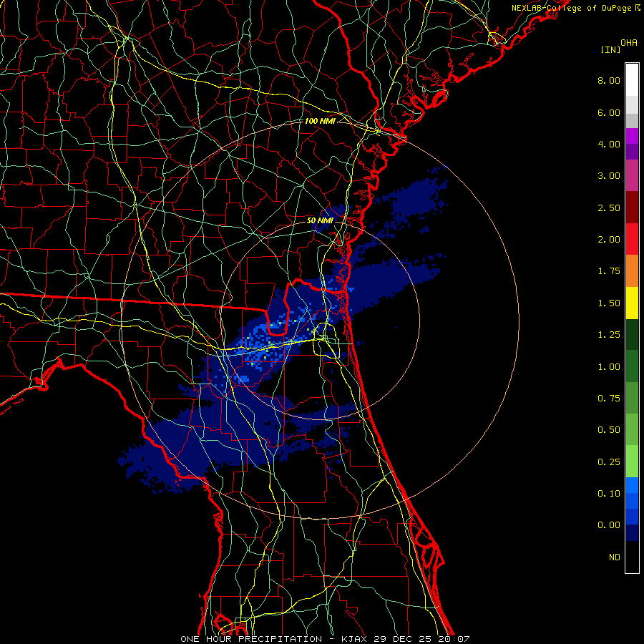Click the black ND swatch in the color scale
The height and width of the screenshot is (644, 644).
tap(632, 557)
